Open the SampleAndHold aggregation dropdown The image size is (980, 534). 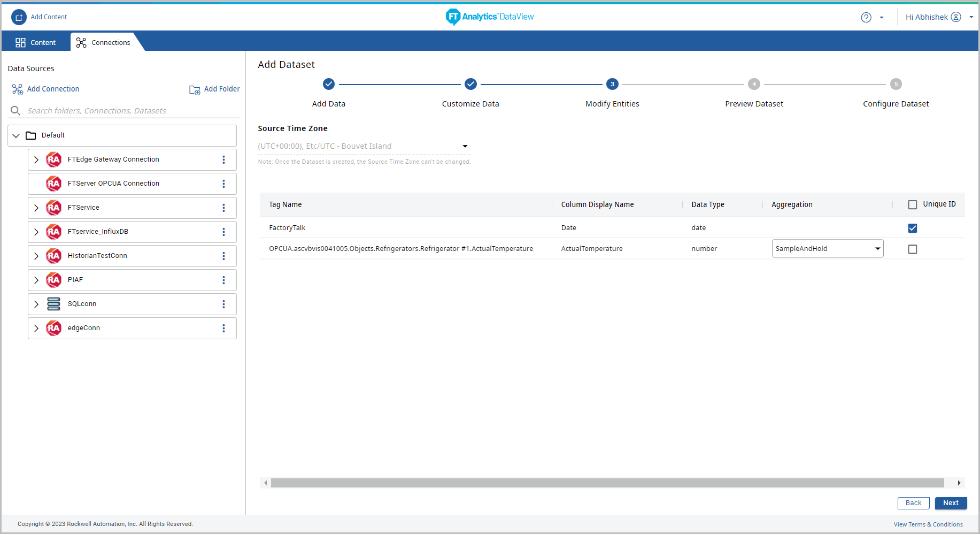click(827, 248)
